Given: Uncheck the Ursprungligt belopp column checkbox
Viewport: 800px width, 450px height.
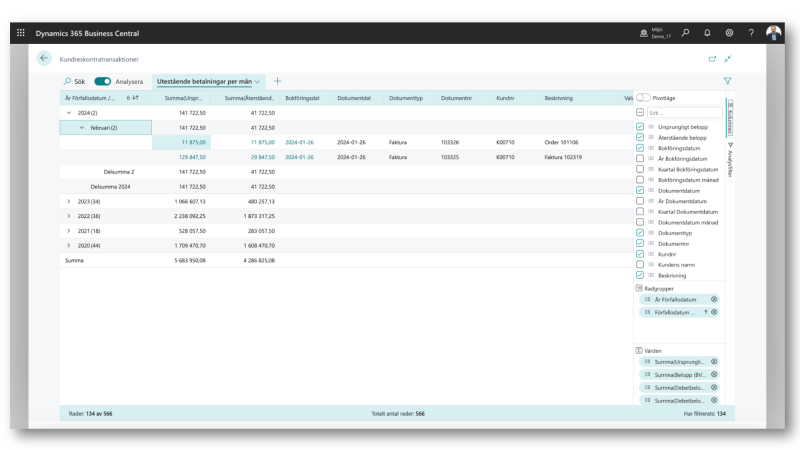Looking at the screenshot, I should point(640,127).
